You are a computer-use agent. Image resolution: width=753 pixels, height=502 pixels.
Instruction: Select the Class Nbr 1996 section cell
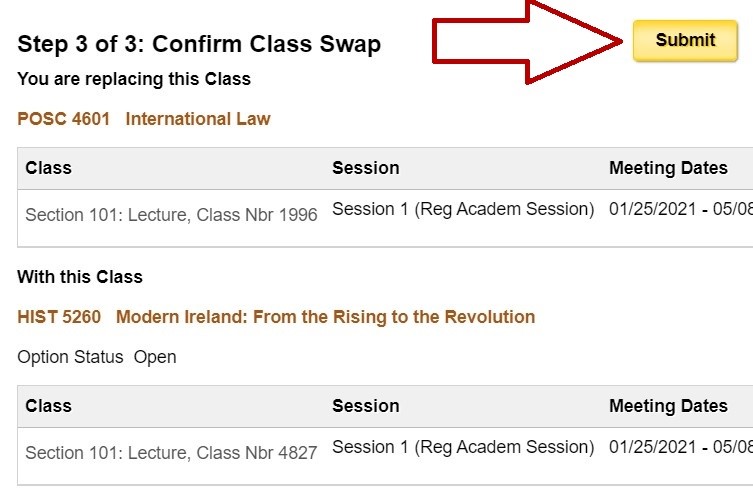(x=171, y=215)
